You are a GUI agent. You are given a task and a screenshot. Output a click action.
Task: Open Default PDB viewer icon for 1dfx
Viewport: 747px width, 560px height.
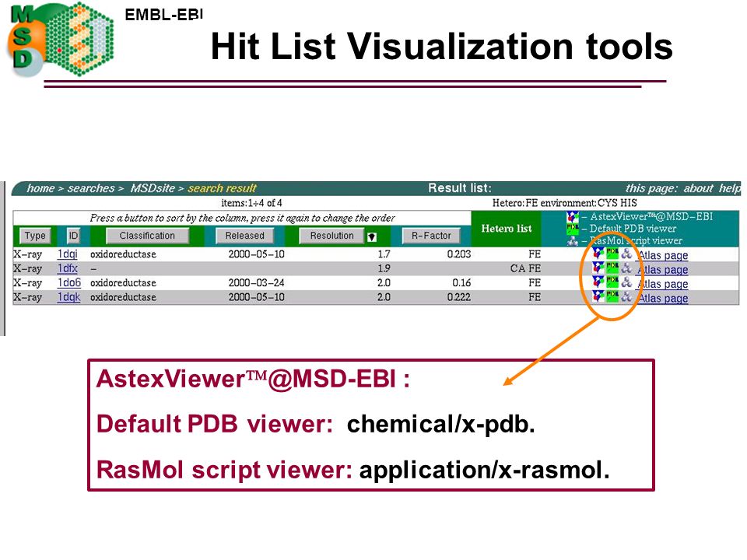pyautogui.click(x=612, y=268)
